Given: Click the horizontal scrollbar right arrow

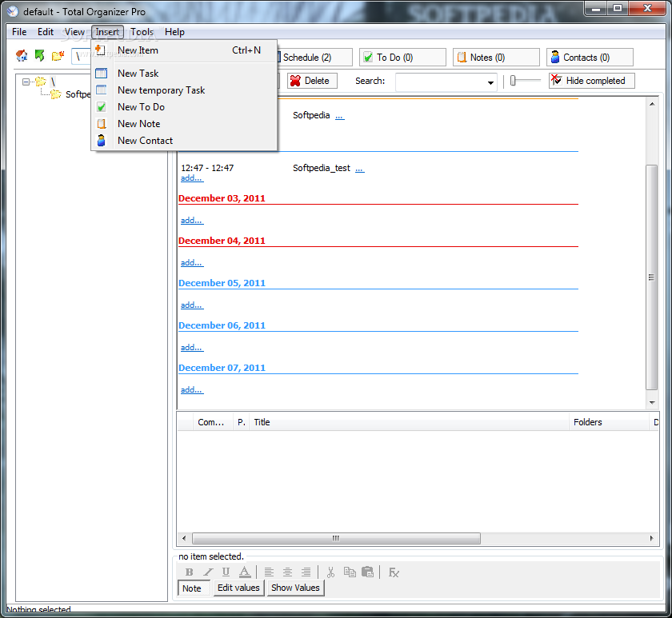Looking at the screenshot, I should pos(652,538).
